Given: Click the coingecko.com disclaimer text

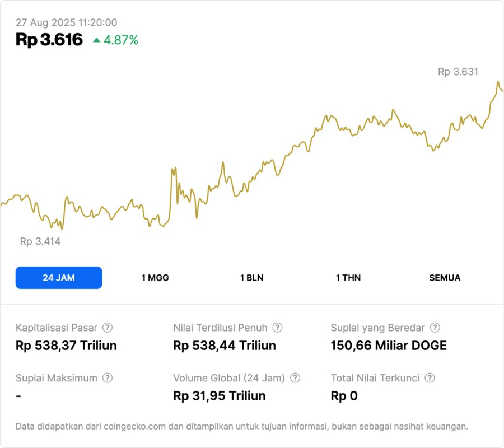Looking at the screenshot, I should coord(242,427).
